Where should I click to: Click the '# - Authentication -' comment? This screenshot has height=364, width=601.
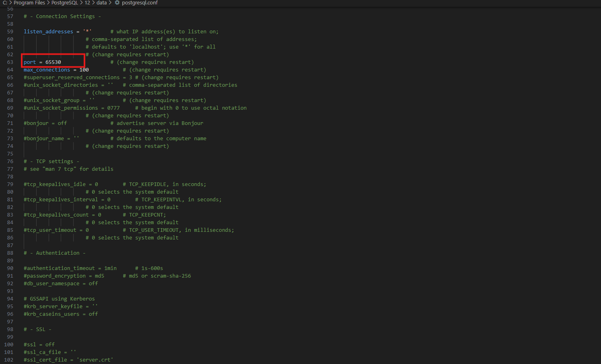[55, 253]
